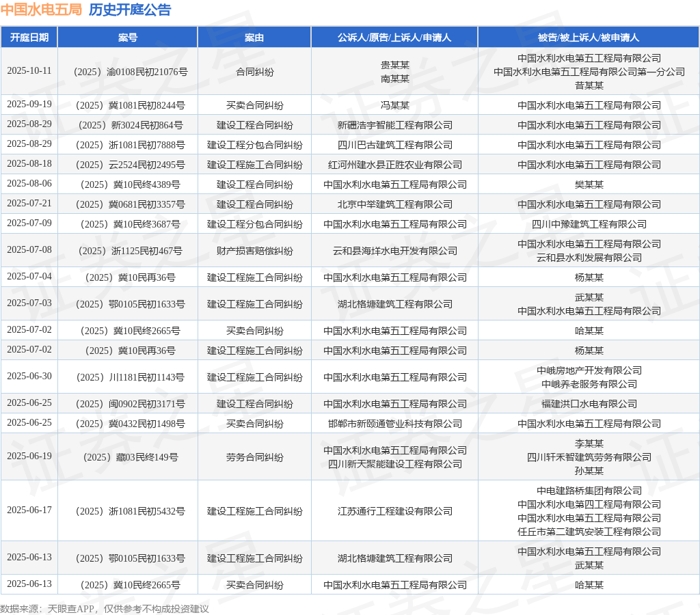Viewport: 700px width, 615px height.
Task: Click plaintiff 北京中举建筑工程有限公司
Action: point(395,204)
